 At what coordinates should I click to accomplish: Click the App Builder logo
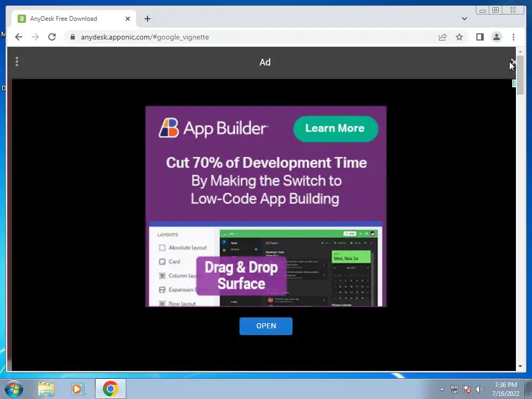click(214, 128)
